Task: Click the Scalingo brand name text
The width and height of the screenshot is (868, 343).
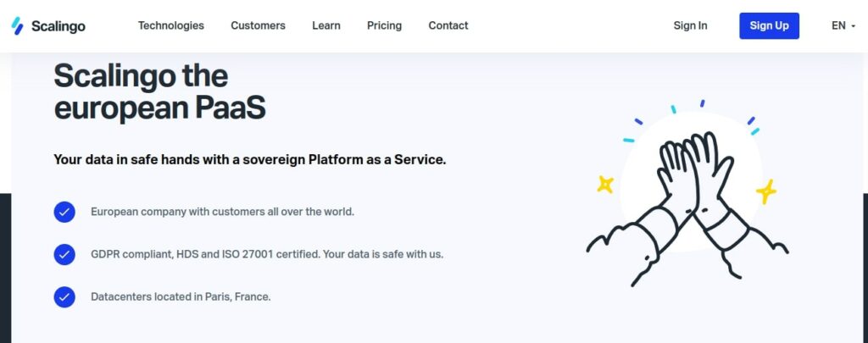Action: [58, 26]
